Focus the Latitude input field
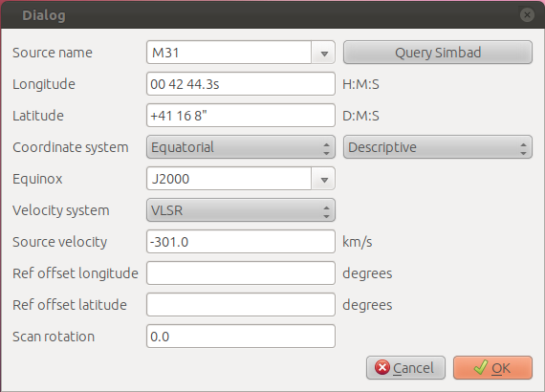The height and width of the screenshot is (392, 545). click(x=241, y=116)
